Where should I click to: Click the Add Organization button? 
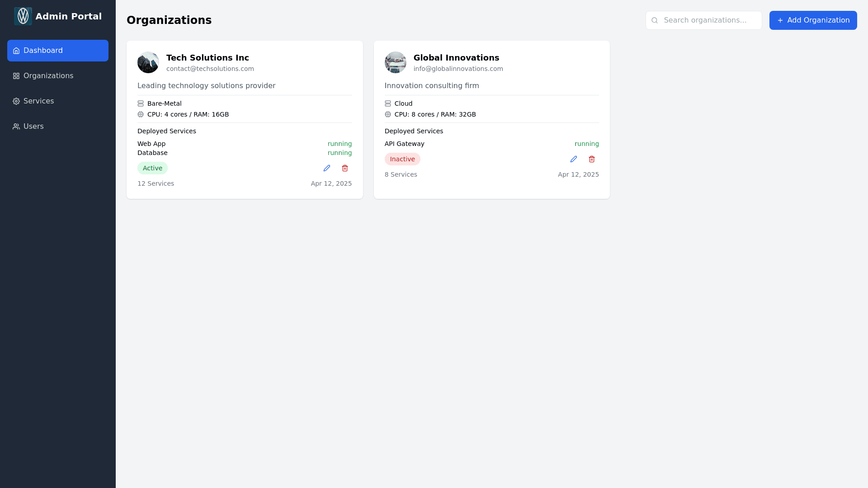coord(812,20)
